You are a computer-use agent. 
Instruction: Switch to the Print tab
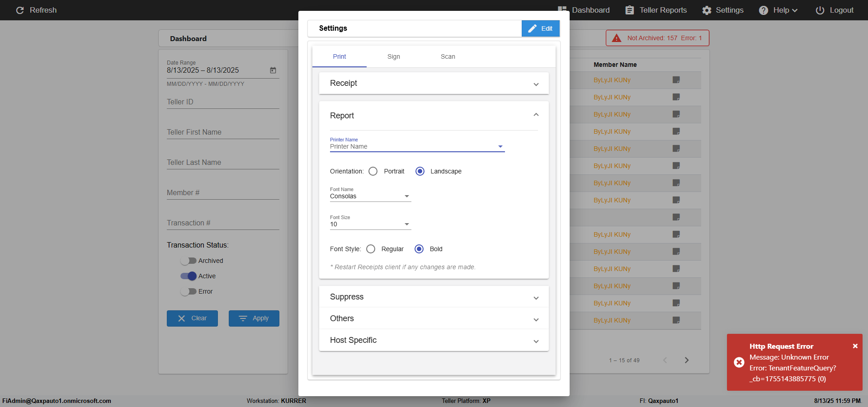(340, 56)
